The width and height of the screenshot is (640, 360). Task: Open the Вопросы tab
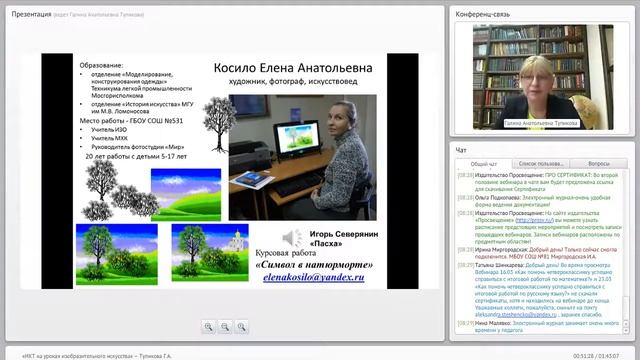599,164
